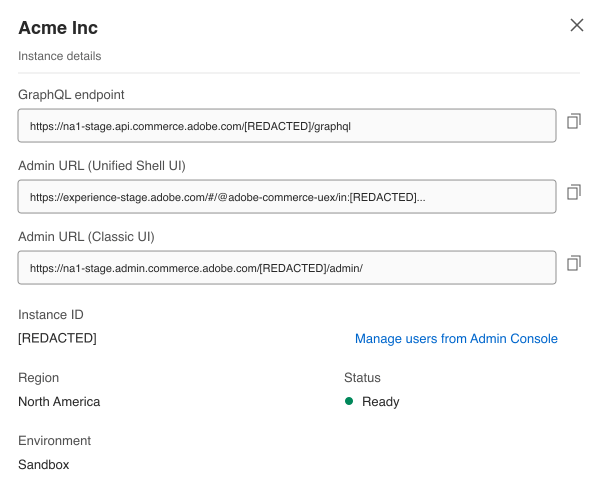Copy the GraphQL endpoint URL
604x490 pixels.
[x=574, y=121]
